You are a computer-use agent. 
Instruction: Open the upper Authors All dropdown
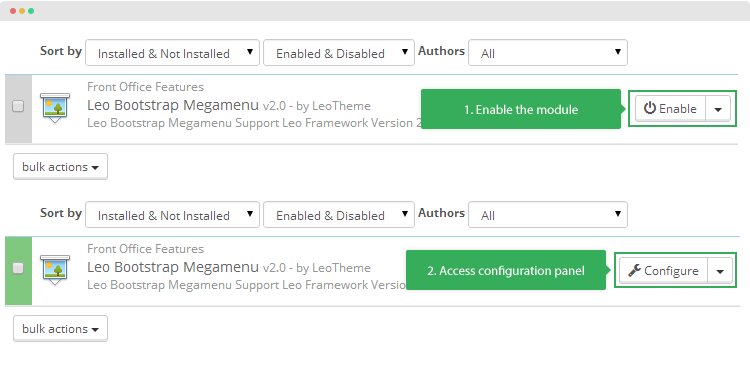click(x=548, y=53)
